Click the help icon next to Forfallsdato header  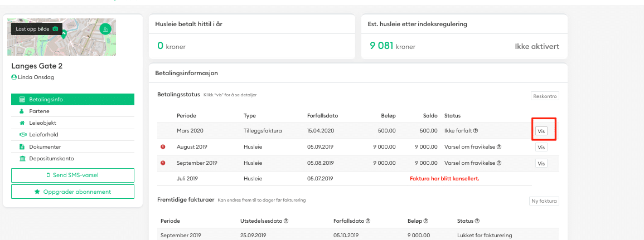369,221
